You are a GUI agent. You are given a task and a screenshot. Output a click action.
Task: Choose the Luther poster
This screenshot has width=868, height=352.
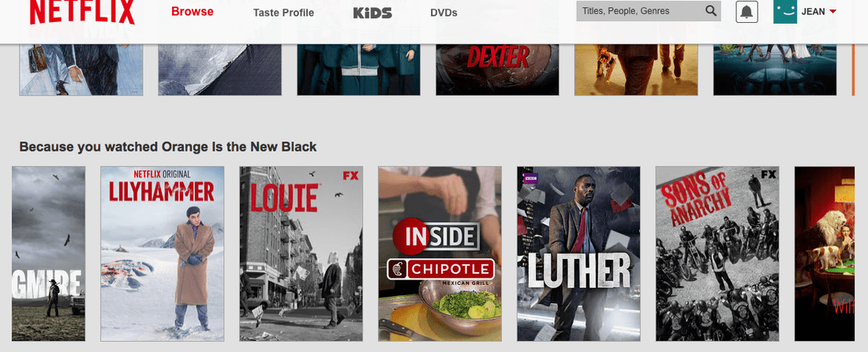click(x=578, y=253)
